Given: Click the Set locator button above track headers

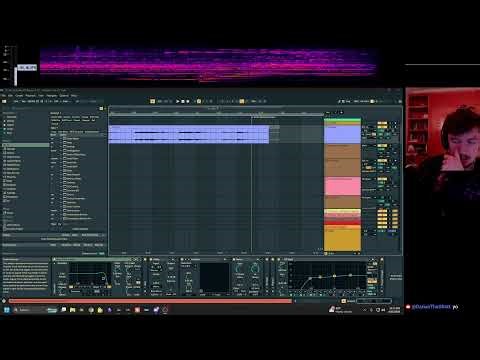Looking at the screenshot, I should point(327,113).
